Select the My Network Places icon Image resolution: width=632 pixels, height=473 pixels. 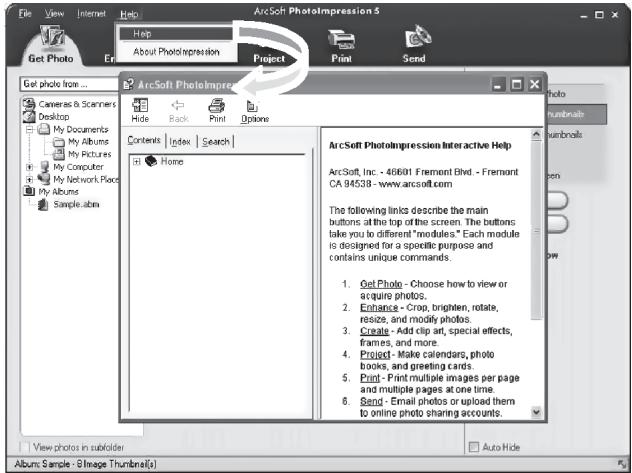point(44,179)
